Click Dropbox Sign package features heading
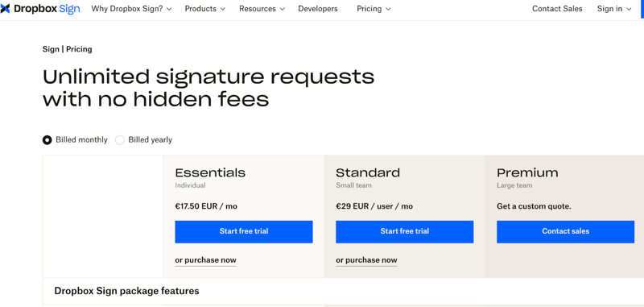This screenshot has width=644, height=307. click(127, 291)
